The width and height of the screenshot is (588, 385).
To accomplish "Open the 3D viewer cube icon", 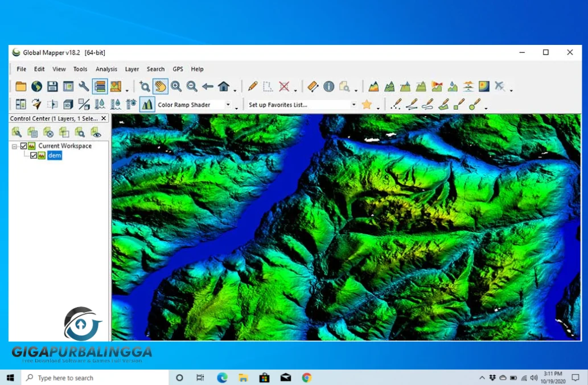I will point(68,104).
